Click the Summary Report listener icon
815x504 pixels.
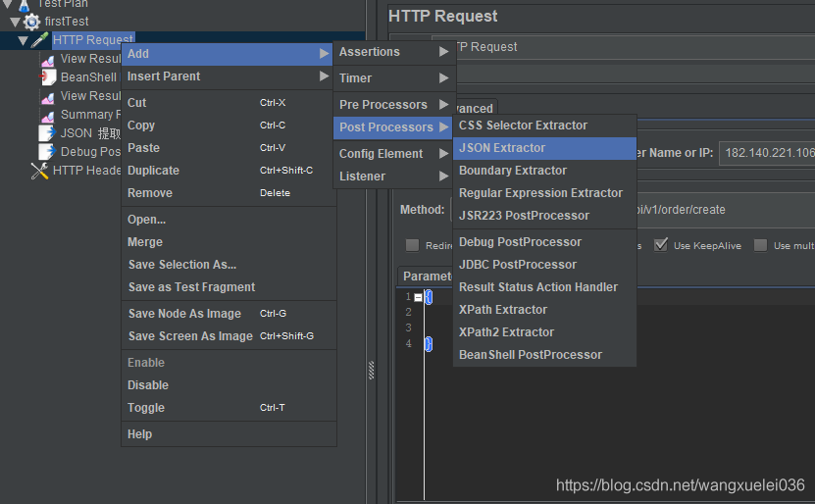tap(47, 115)
